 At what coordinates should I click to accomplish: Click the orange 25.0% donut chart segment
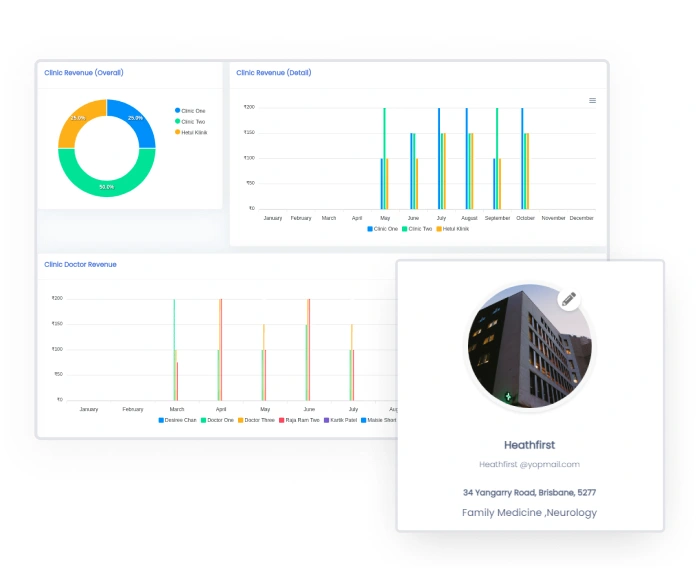pyautogui.click(x=77, y=120)
